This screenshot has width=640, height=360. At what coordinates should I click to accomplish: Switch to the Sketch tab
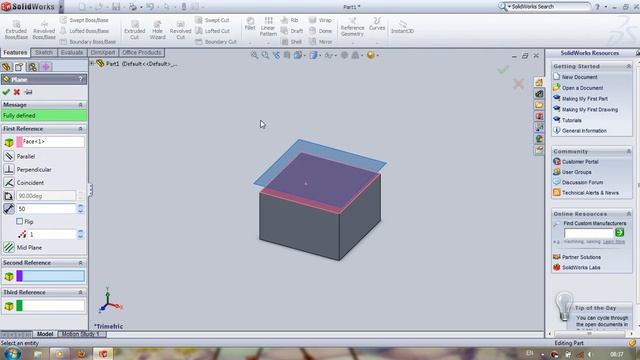coord(44,53)
